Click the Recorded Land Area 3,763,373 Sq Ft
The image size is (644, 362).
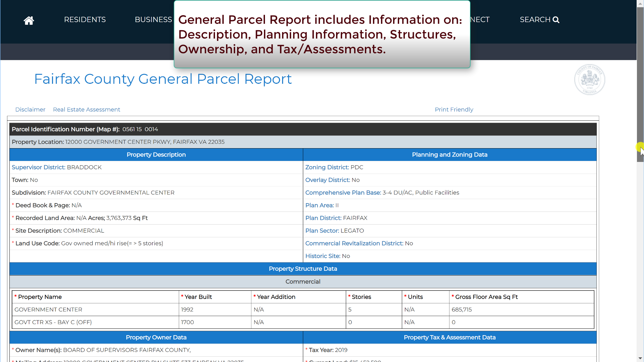pos(127,218)
